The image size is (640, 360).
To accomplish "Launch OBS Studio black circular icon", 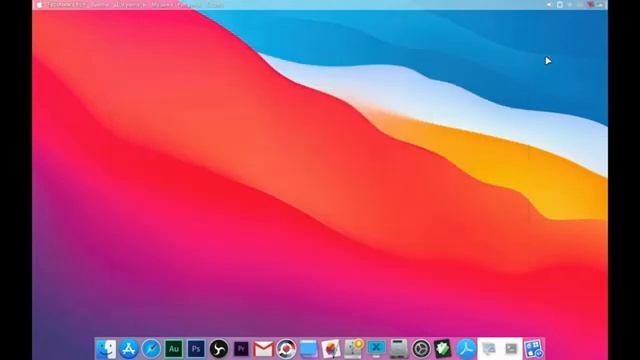I will click(219, 349).
